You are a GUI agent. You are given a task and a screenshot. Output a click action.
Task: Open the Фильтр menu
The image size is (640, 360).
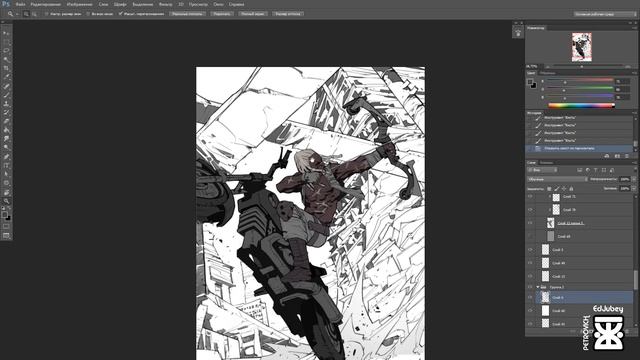(165, 4)
